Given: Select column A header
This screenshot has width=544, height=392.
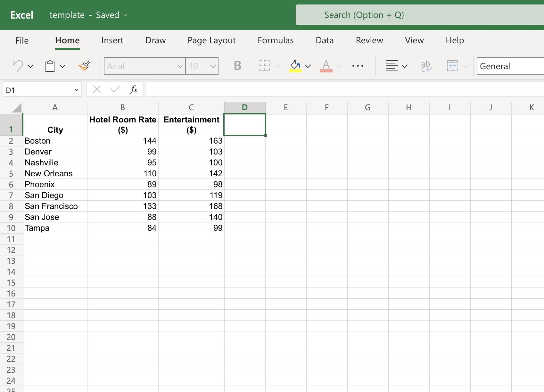Looking at the screenshot, I should tap(55, 107).
